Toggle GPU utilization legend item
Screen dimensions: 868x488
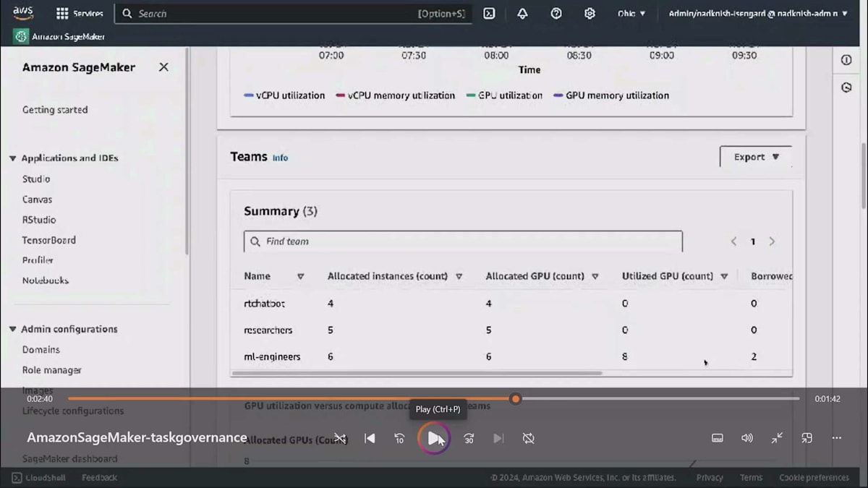(505, 95)
